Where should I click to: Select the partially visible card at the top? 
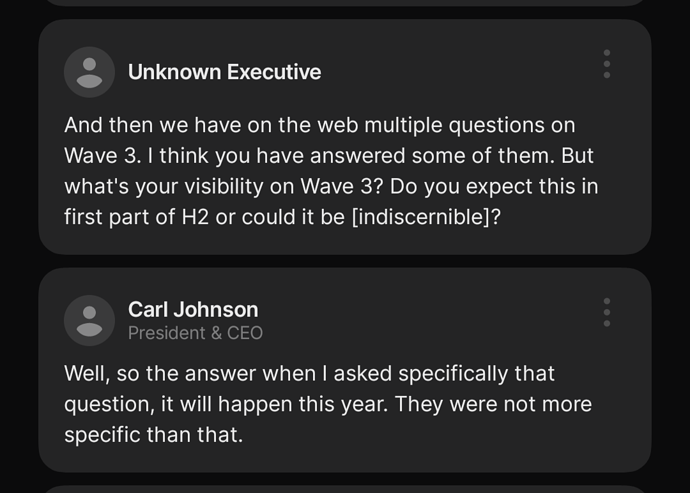345,3
